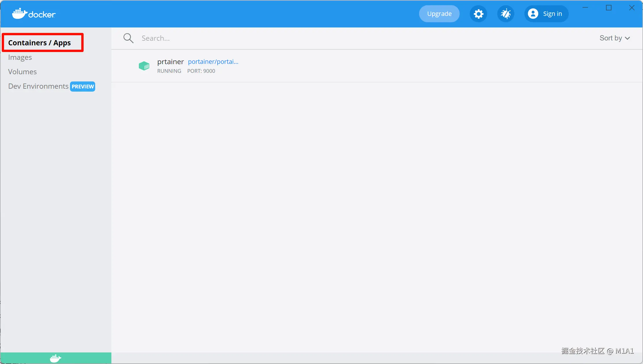
Task: Go to the Volumes section
Action: pos(23,72)
